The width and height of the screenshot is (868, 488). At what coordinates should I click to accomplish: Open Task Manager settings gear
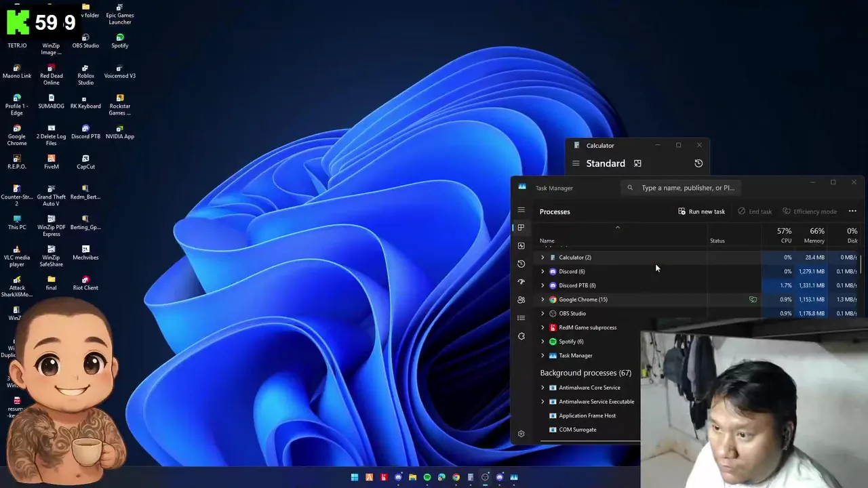(521, 434)
